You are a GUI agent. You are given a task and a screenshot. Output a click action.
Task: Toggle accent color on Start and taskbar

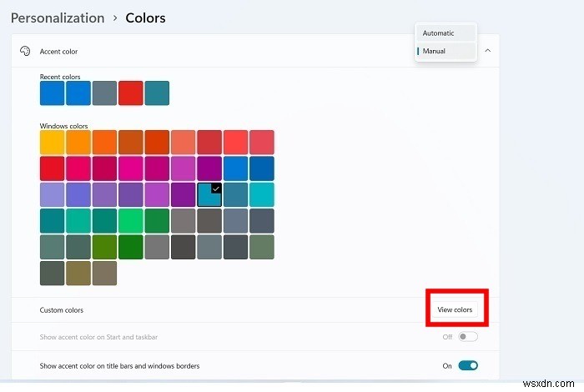click(467, 338)
